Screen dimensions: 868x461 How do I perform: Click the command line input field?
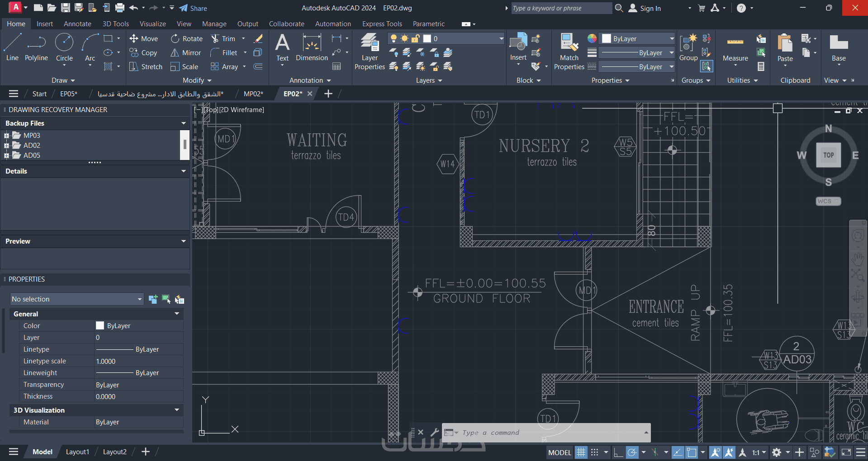[546, 433]
